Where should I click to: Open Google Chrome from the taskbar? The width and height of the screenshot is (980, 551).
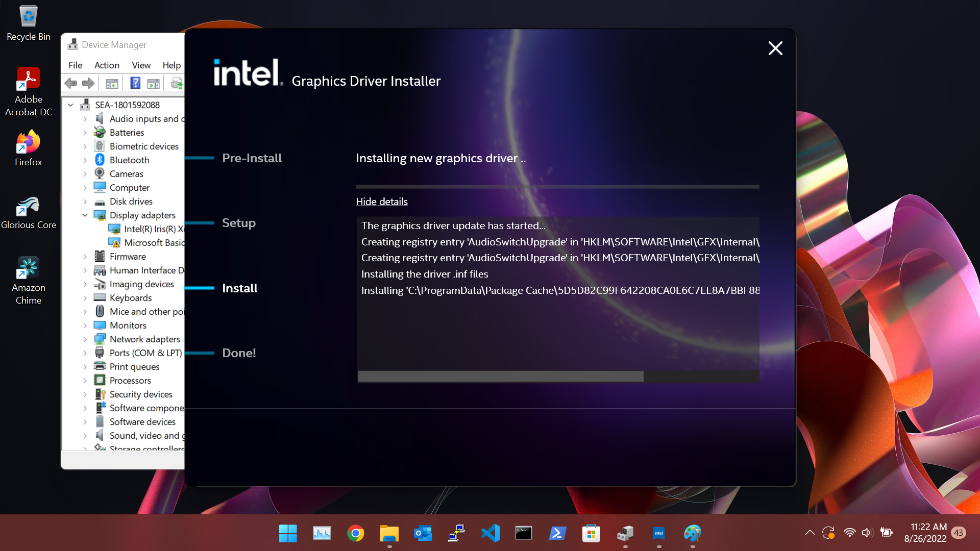(x=355, y=534)
